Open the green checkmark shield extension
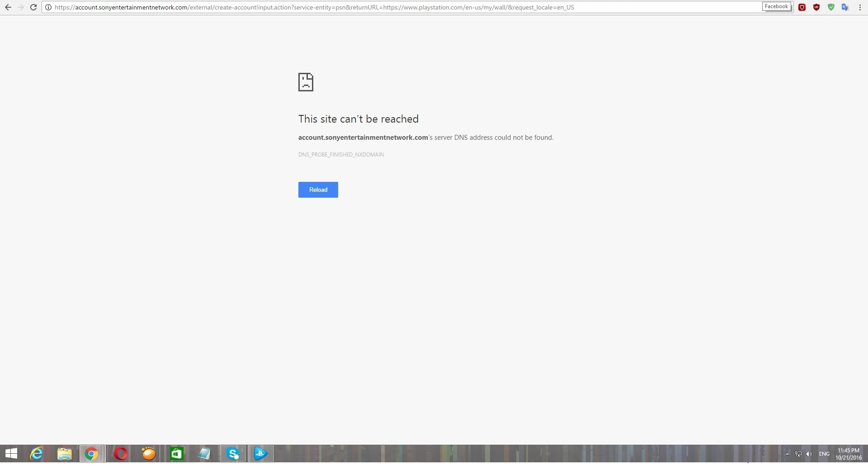 pos(831,7)
